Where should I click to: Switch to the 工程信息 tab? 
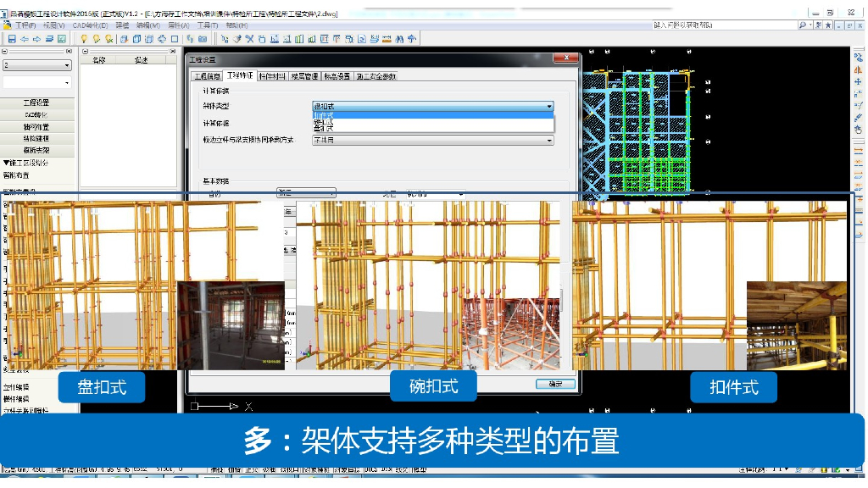(x=207, y=76)
